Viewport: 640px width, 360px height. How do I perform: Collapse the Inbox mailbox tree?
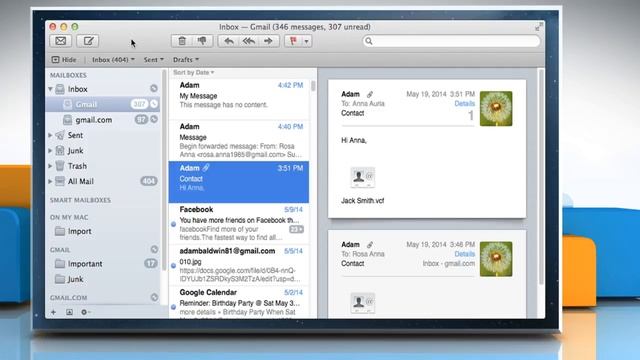(x=50, y=89)
